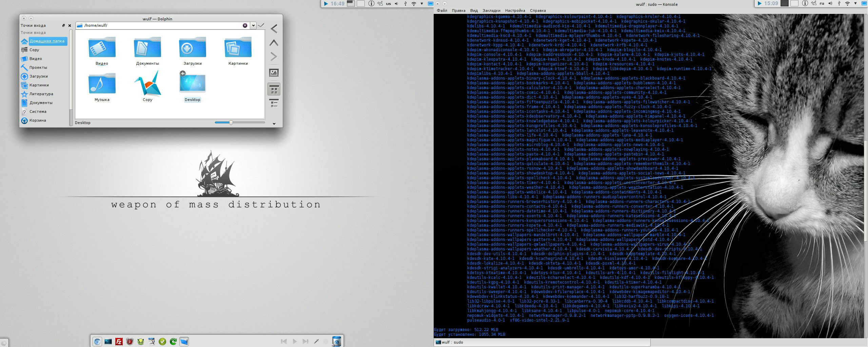
Task: Launch FileZilla from the bottom dock
Action: (x=119, y=341)
